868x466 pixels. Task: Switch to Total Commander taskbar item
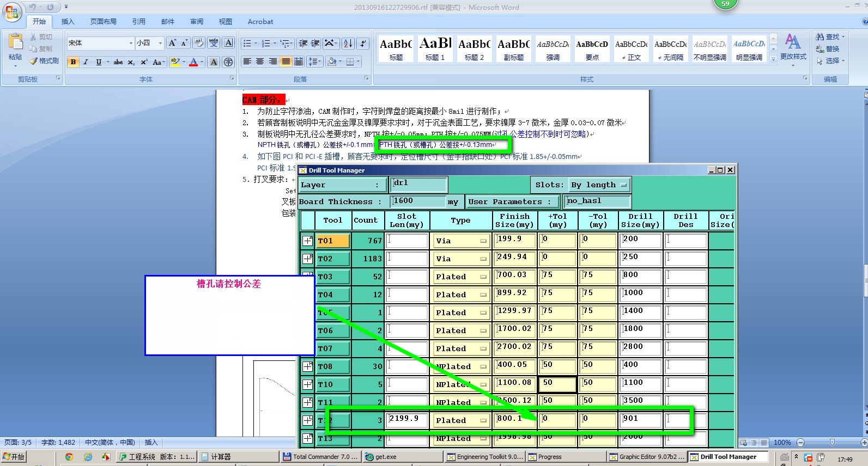click(320, 457)
